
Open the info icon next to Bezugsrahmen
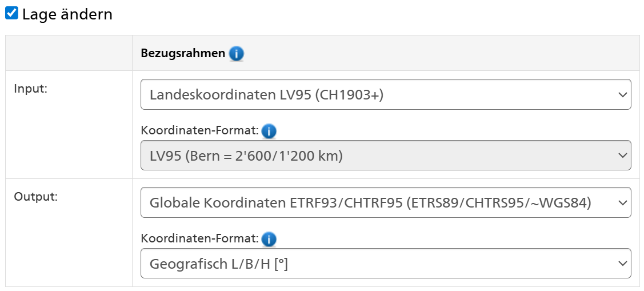click(236, 54)
